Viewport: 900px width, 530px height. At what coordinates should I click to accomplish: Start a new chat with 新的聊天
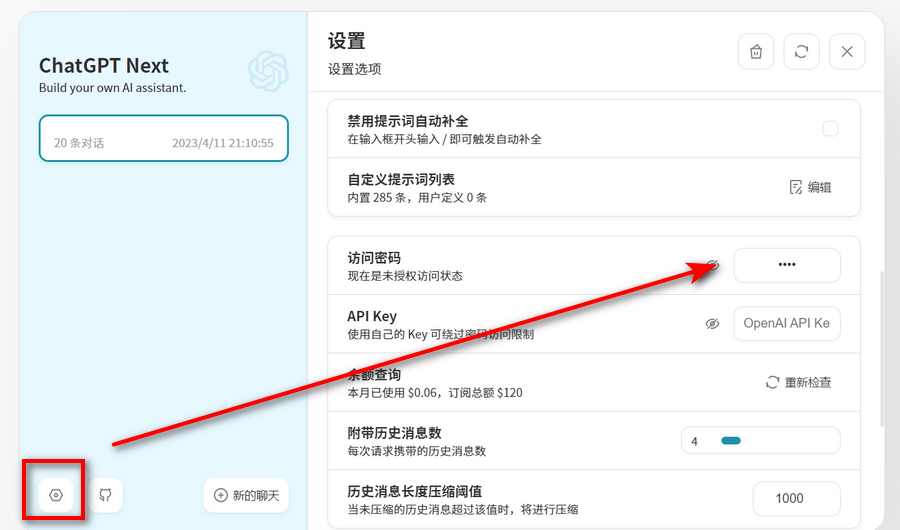pyautogui.click(x=246, y=495)
